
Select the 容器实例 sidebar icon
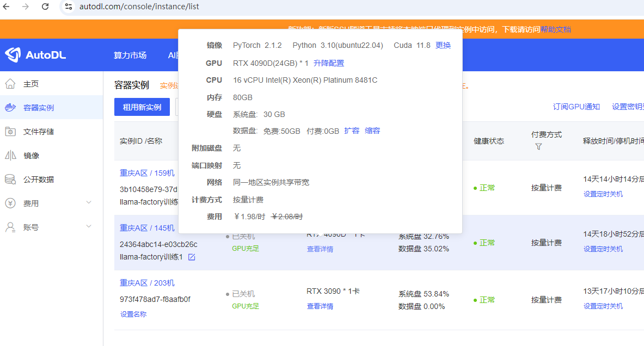(x=10, y=108)
